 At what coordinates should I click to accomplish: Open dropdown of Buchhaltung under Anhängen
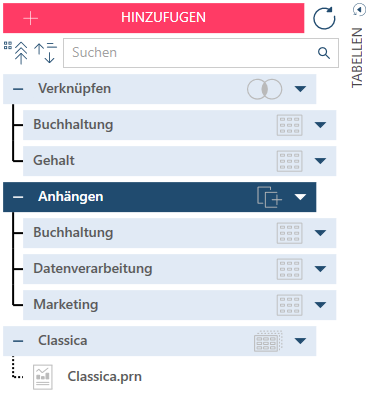pos(320,233)
